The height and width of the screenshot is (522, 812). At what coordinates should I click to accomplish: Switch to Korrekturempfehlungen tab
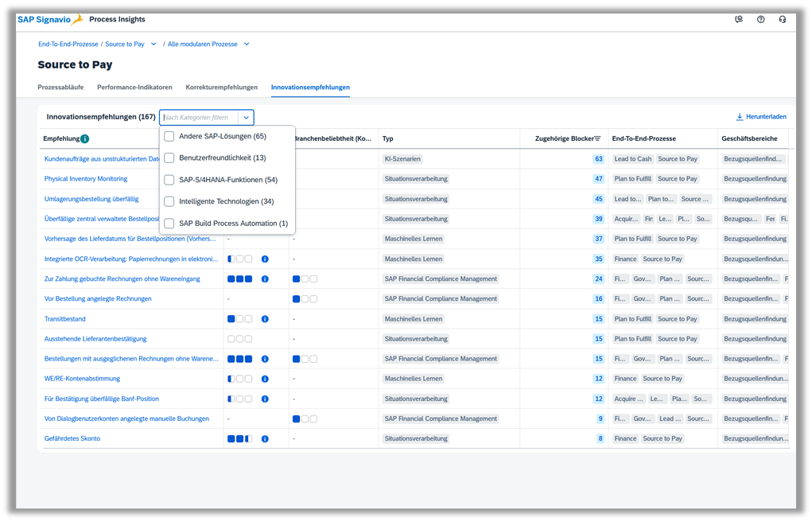click(x=222, y=87)
